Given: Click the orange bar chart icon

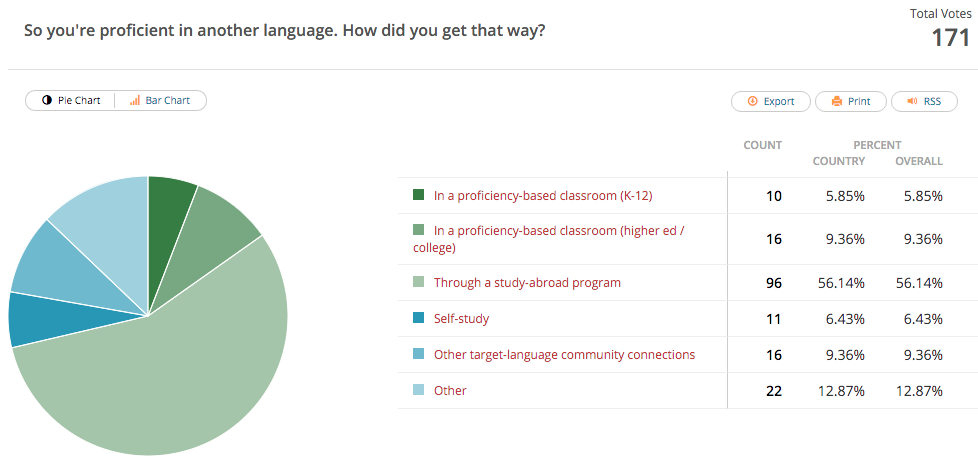Looking at the screenshot, I should point(135,101).
